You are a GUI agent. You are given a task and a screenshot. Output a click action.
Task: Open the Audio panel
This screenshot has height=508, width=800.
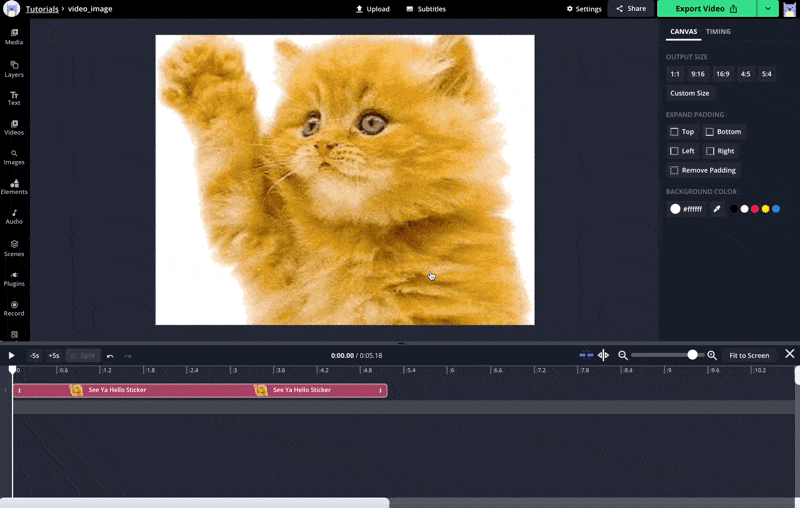(x=14, y=216)
